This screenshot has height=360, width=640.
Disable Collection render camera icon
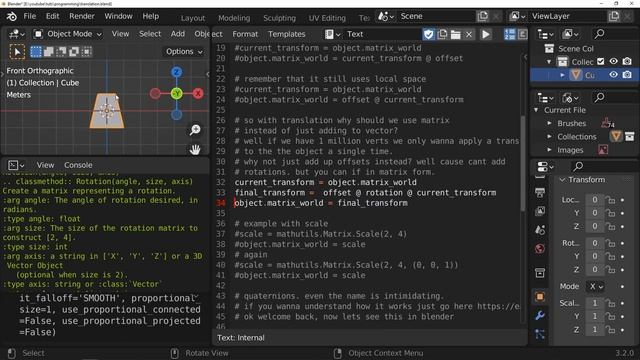pos(627,62)
